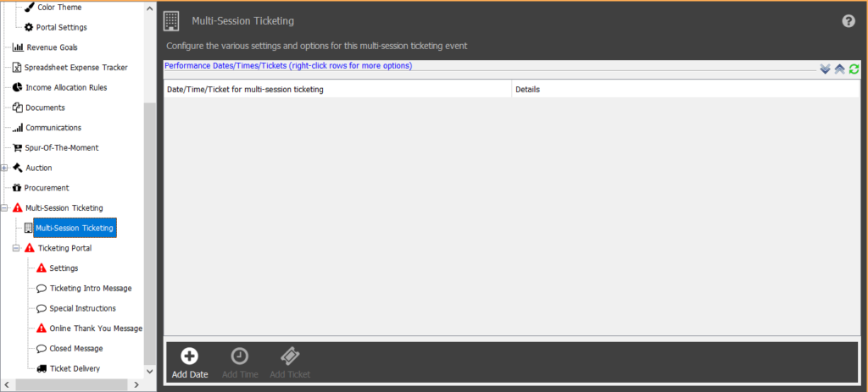Click the tree horizontal scrollbar left arrow
This screenshot has height=392, width=868.
7,384
